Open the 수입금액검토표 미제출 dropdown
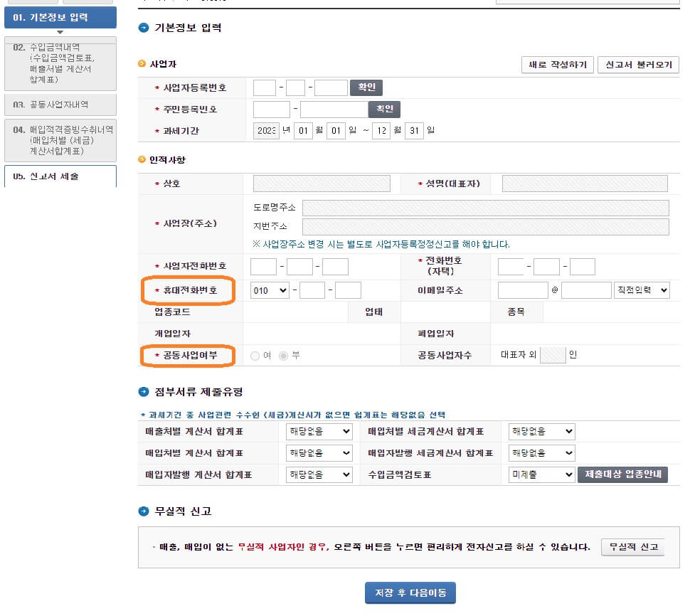Viewport: 690px width, 616px height. click(x=541, y=474)
